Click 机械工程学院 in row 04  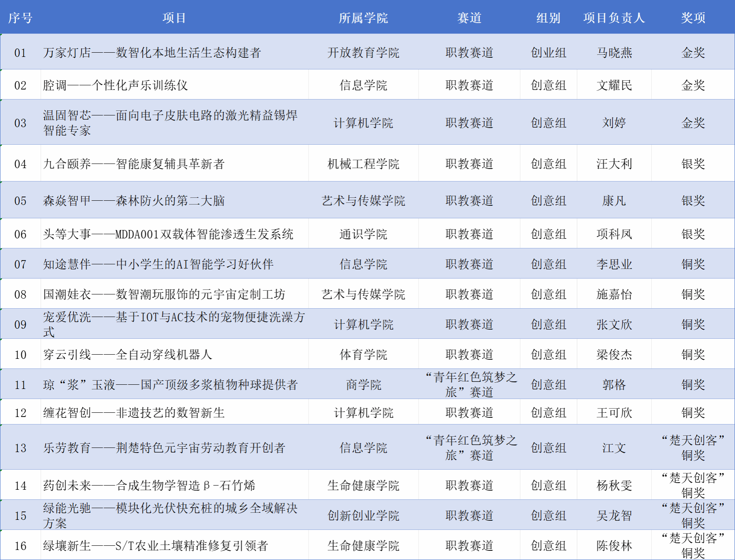363,164
